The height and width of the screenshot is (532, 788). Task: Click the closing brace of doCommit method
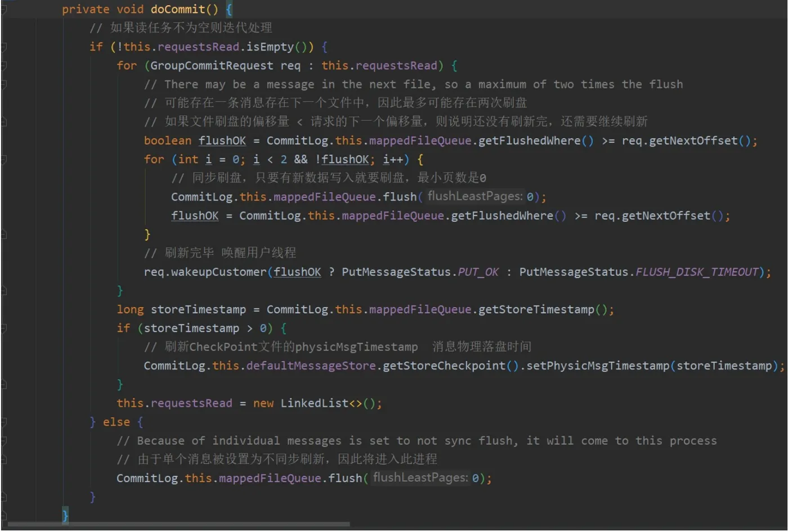click(x=65, y=515)
